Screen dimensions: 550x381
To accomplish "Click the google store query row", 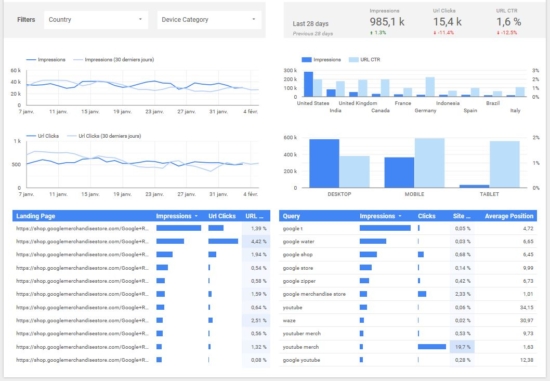I will (x=408, y=268).
